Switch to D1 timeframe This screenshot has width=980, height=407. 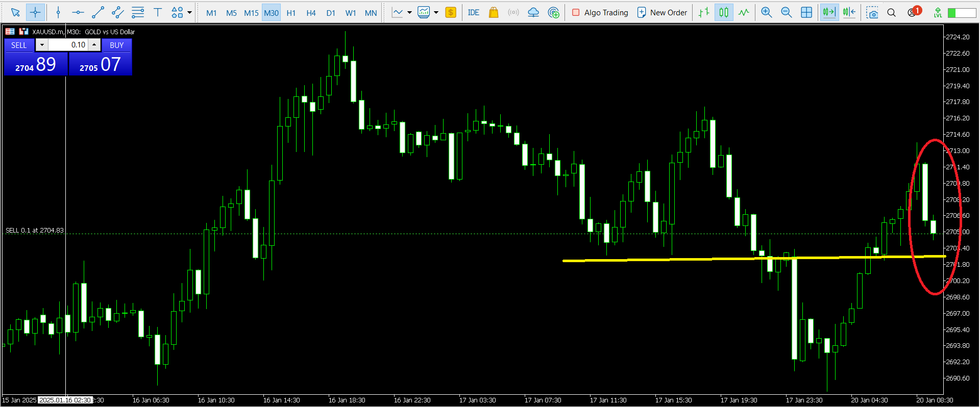[x=331, y=13]
